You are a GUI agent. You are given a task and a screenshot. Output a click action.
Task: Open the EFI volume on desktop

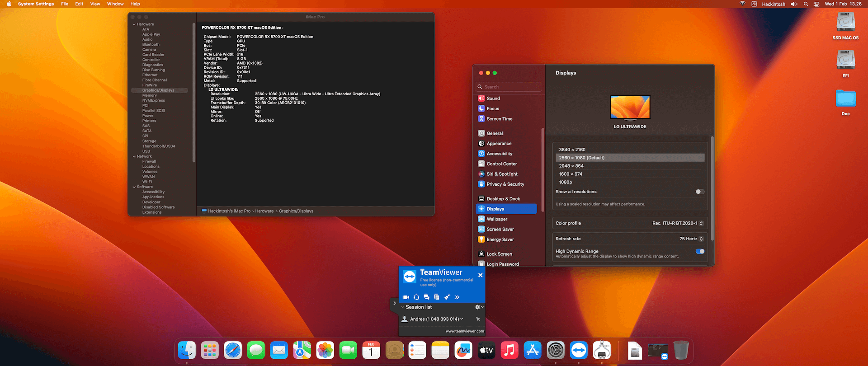click(845, 60)
